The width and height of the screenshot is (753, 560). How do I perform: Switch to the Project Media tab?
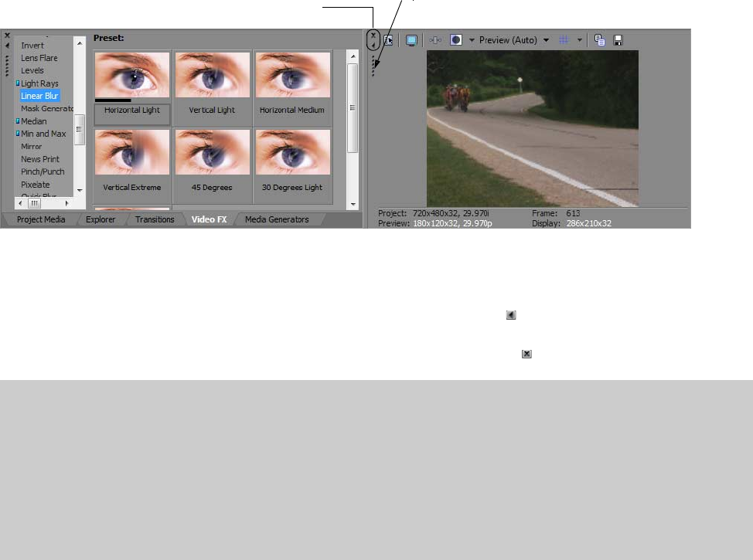coord(41,219)
